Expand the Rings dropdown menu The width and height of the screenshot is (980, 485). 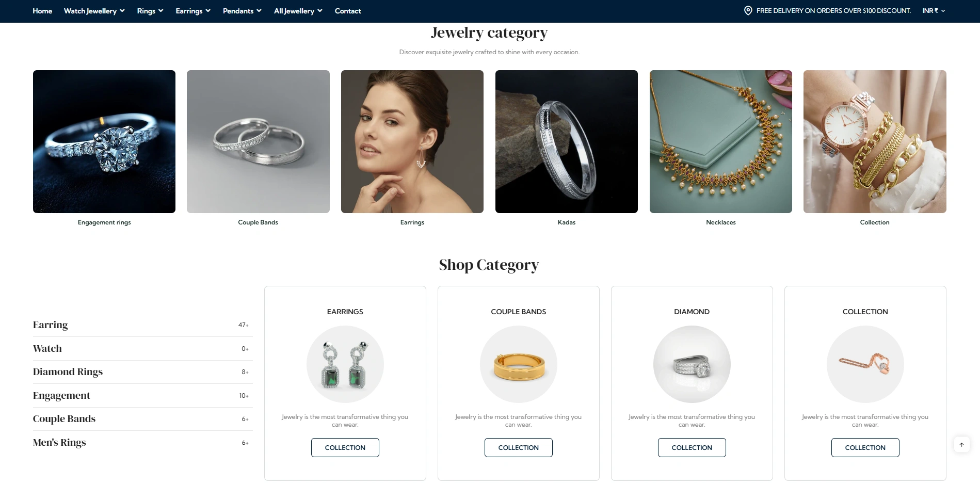pos(150,11)
